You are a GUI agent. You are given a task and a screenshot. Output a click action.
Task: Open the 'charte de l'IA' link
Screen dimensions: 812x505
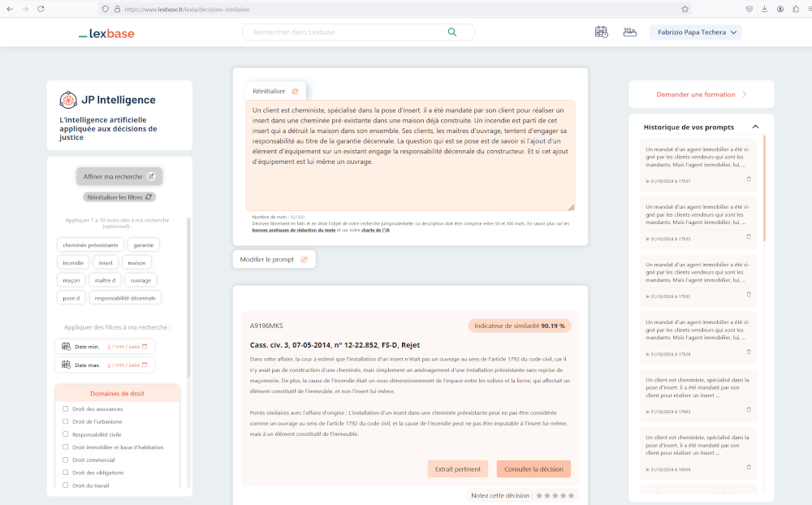tap(375, 230)
